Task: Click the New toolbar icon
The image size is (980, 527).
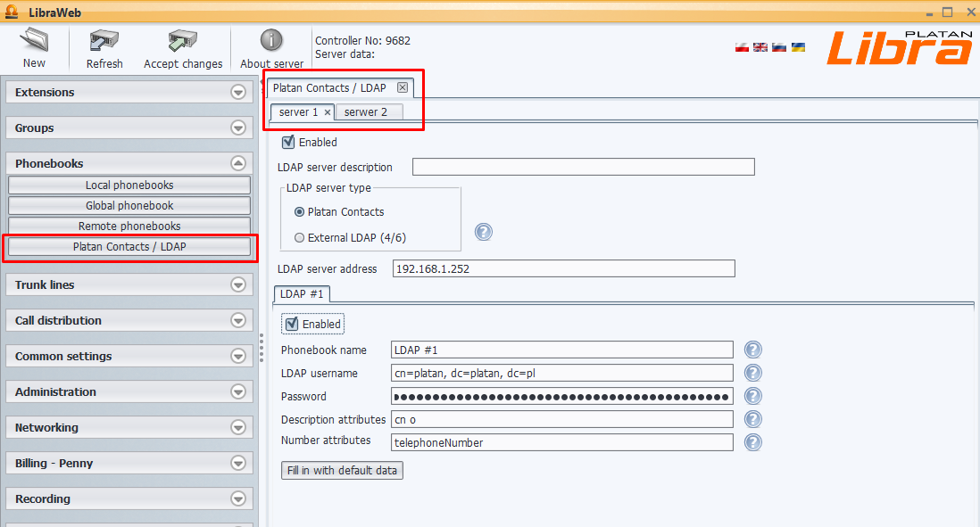Action: (x=35, y=41)
